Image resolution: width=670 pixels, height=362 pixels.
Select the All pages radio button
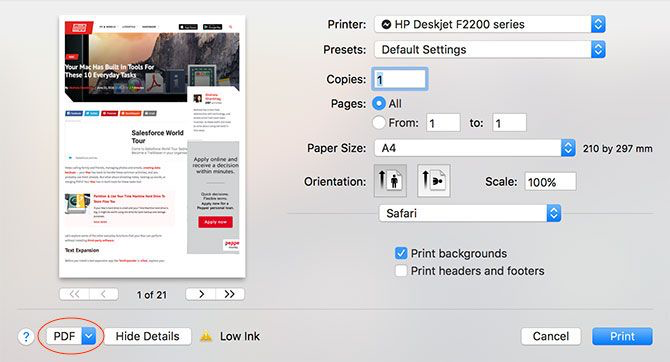(379, 103)
